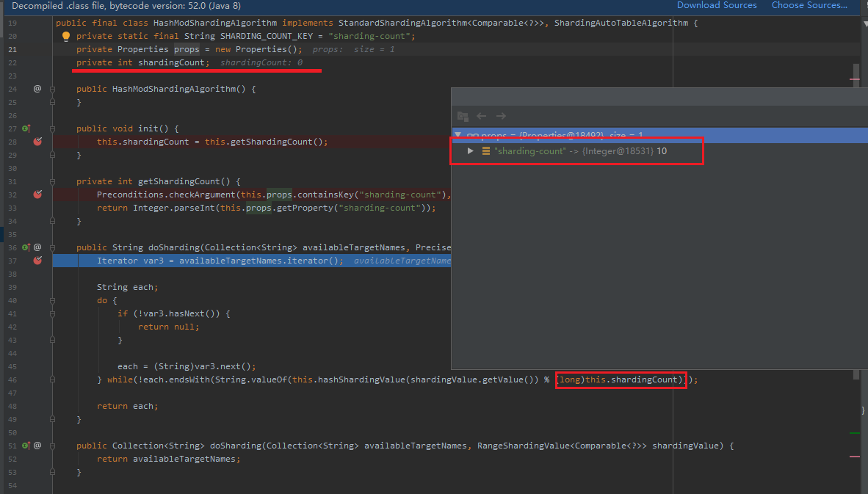This screenshot has height=494, width=868.
Task: Collapse the doSharding method with gutter fold arrow
Action: tap(51, 247)
